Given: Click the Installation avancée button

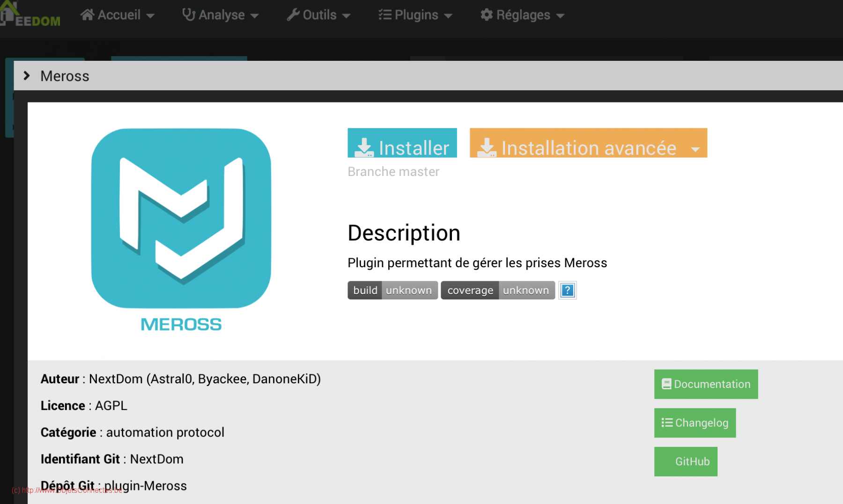Looking at the screenshot, I should click(588, 143).
